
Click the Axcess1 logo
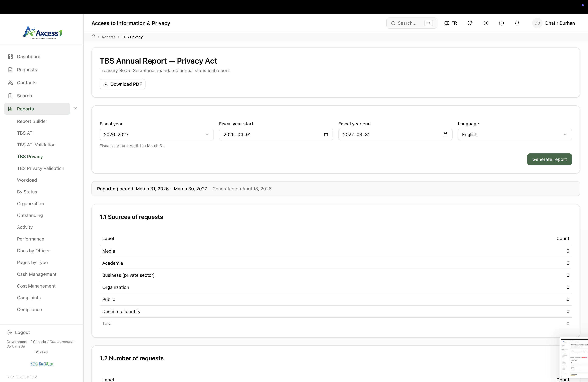click(43, 33)
